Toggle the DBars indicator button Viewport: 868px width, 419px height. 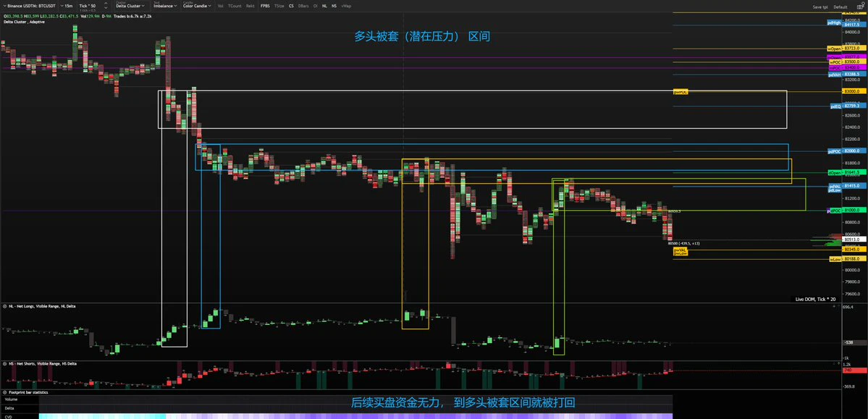pos(303,6)
